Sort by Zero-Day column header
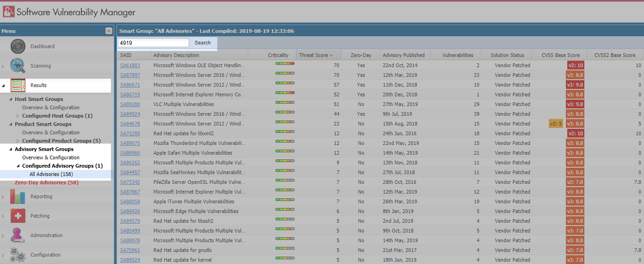This screenshot has height=264, width=644. click(x=361, y=55)
